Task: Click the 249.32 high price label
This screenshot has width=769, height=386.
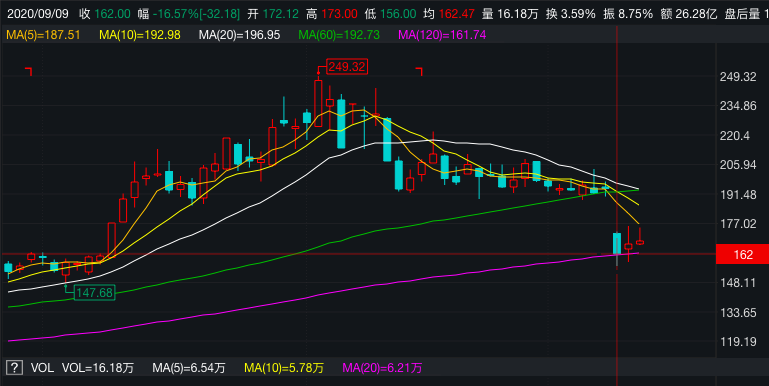Action: [347, 67]
